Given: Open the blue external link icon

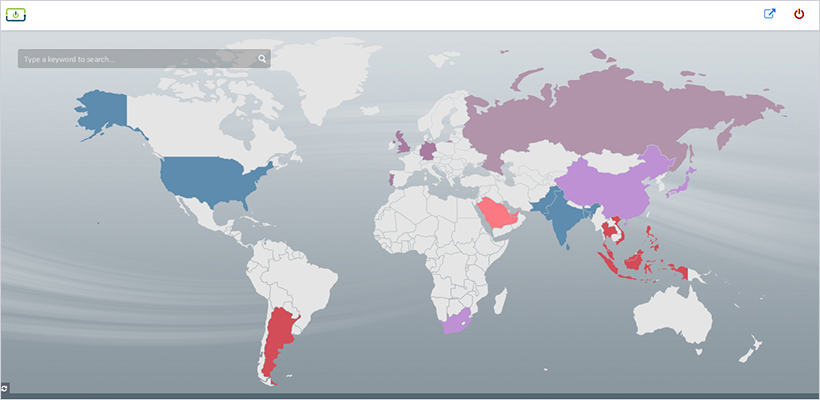Looking at the screenshot, I should pos(769,14).
